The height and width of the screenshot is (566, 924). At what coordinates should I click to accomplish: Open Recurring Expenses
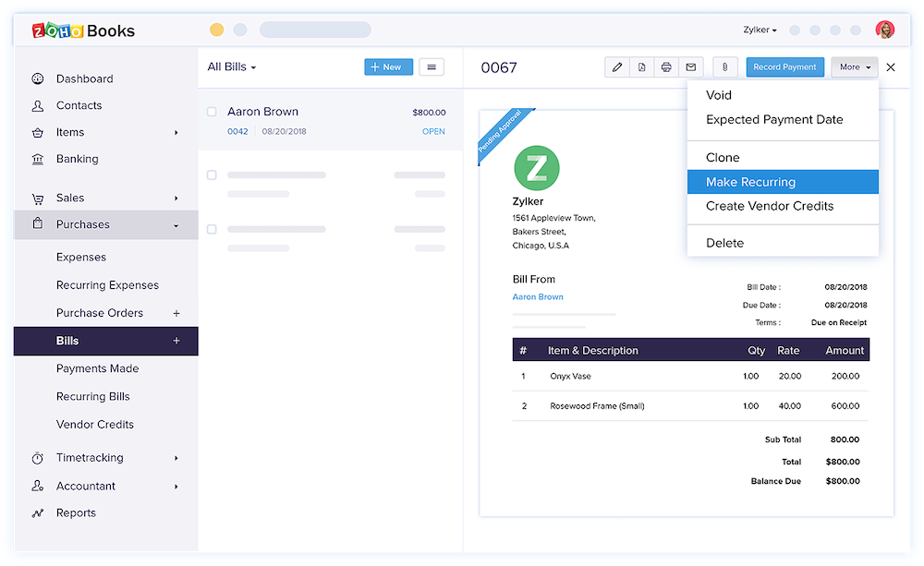[107, 285]
